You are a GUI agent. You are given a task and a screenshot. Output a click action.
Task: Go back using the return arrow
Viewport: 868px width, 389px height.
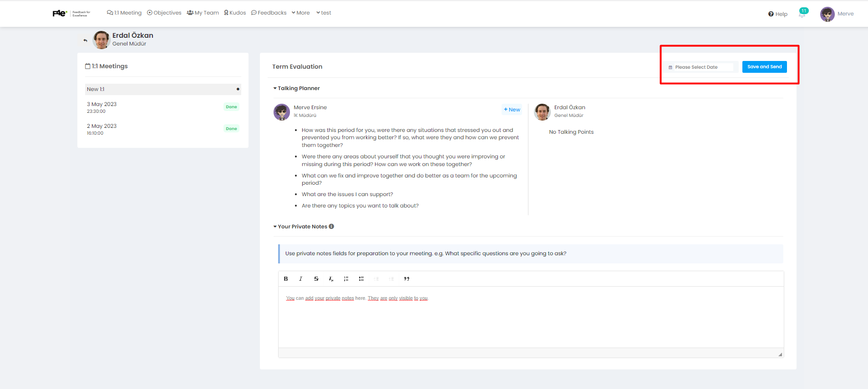coord(85,40)
